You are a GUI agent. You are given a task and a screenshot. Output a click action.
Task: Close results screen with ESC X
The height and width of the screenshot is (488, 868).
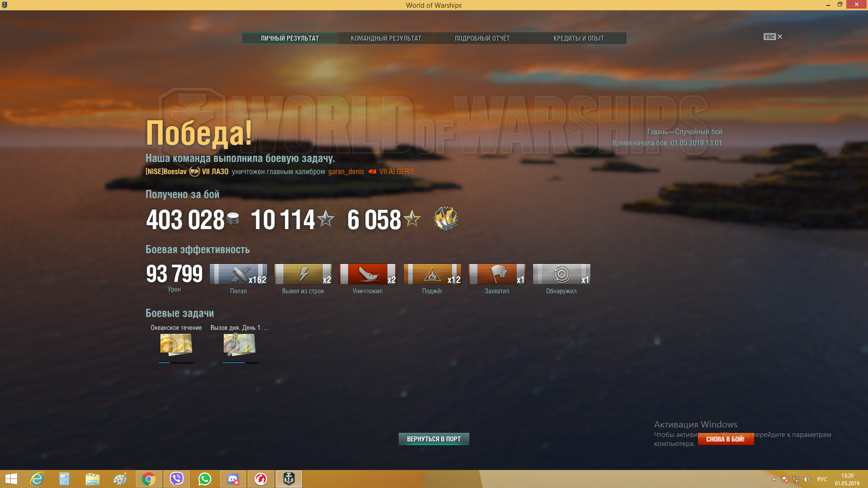tap(773, 37)
